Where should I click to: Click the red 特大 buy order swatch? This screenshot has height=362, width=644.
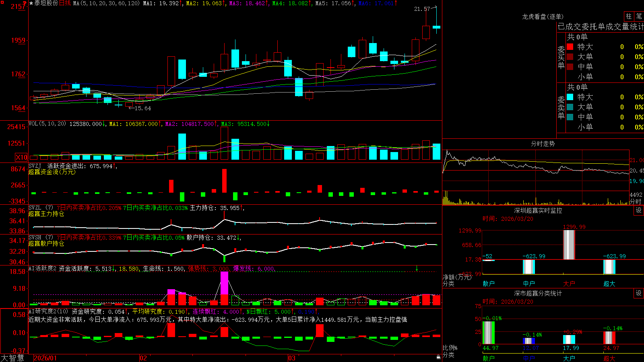tap(570, 47)
